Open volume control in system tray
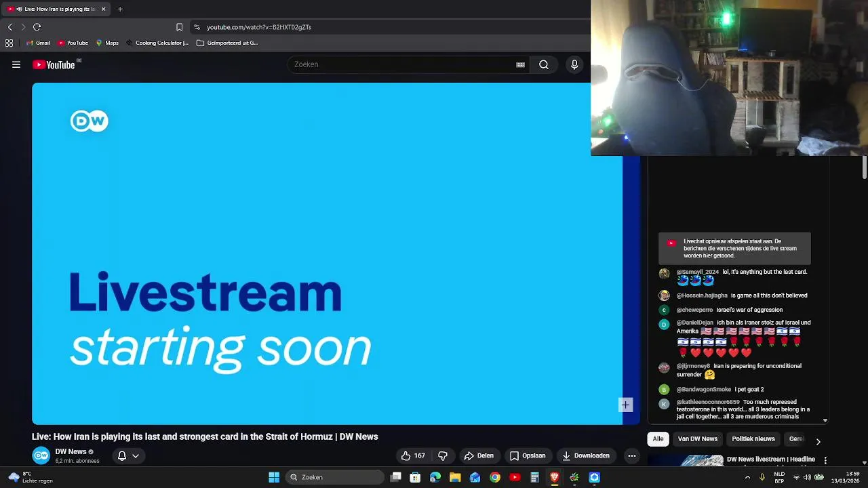This screenshot has width=868, height=488. [x=807, y=477]
